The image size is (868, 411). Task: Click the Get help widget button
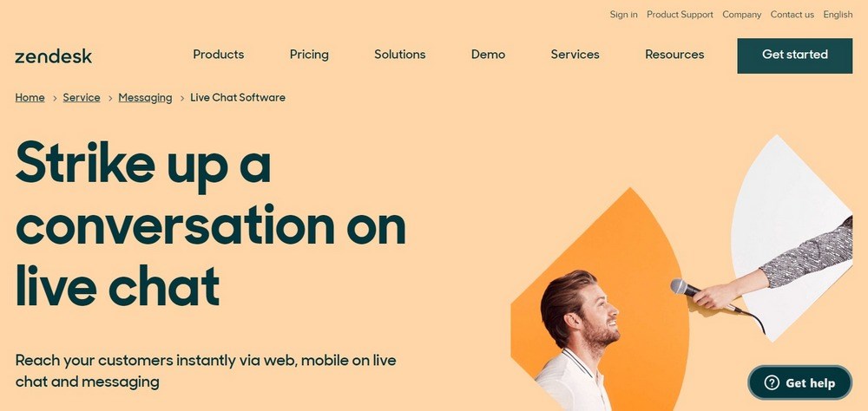800,382
